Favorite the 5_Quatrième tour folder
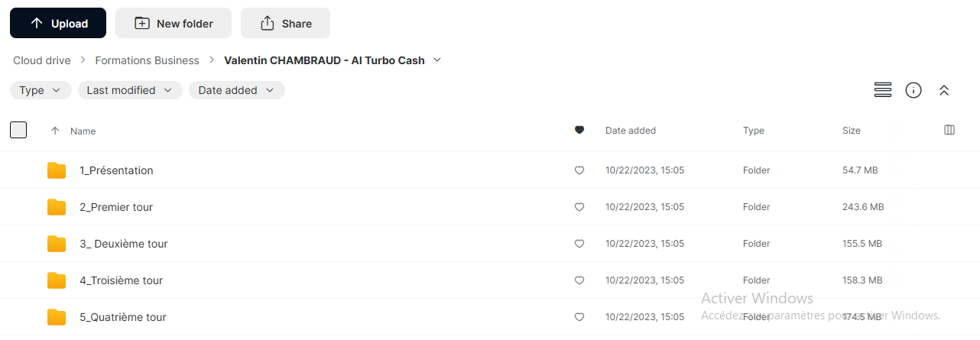Viewport: 980px width, 340px height. pyautogui.click(x=579, y=317)
